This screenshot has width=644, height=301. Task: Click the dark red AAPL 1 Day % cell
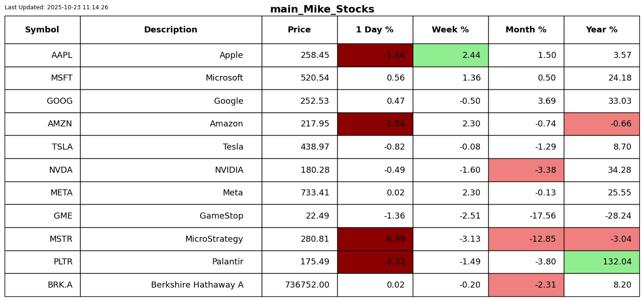375,55
